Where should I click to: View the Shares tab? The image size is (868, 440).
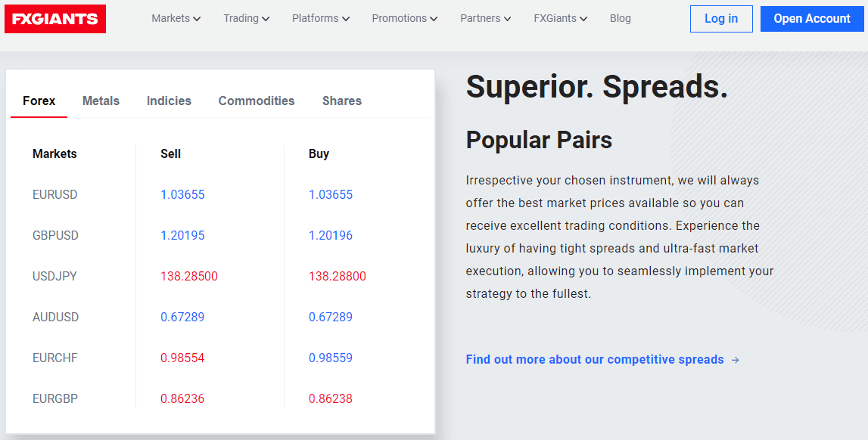341,101
